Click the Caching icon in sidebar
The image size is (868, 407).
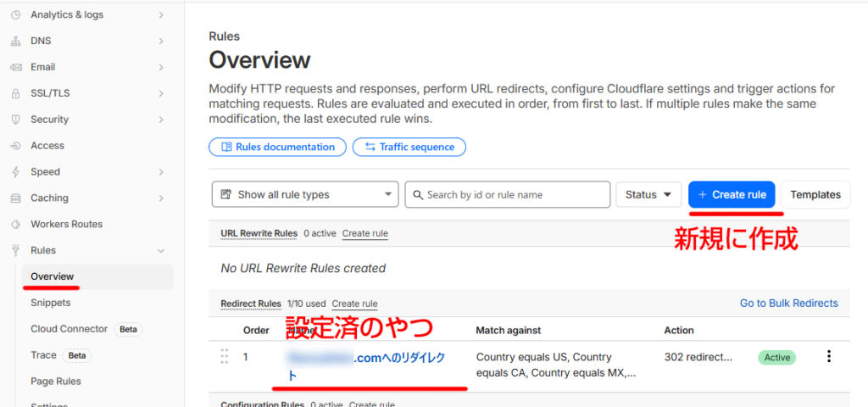[x=15, y=198]
